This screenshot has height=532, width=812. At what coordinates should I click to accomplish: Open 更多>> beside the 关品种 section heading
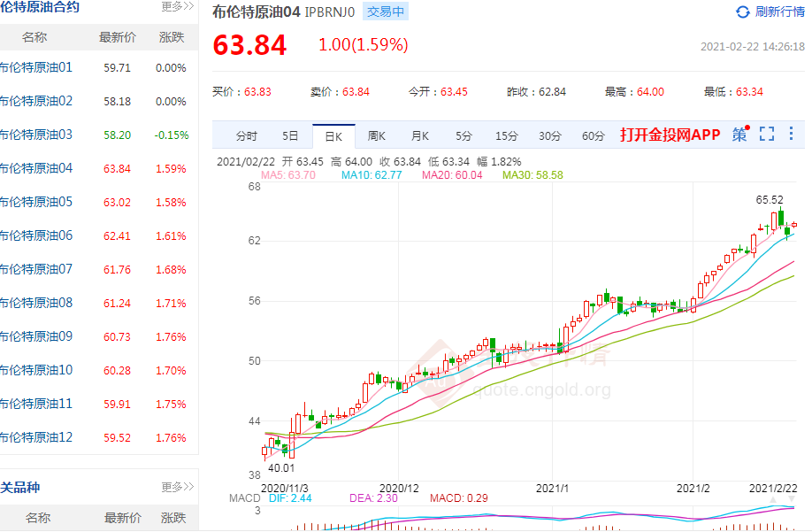(x=177, y=487)
